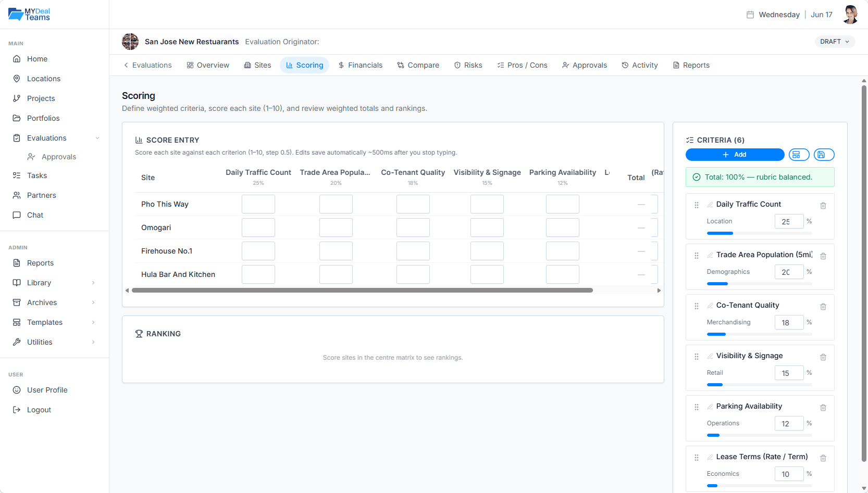Click the Trade Area Population weight field
This screenshot has width=868, height=493.
tap(789, 272)
